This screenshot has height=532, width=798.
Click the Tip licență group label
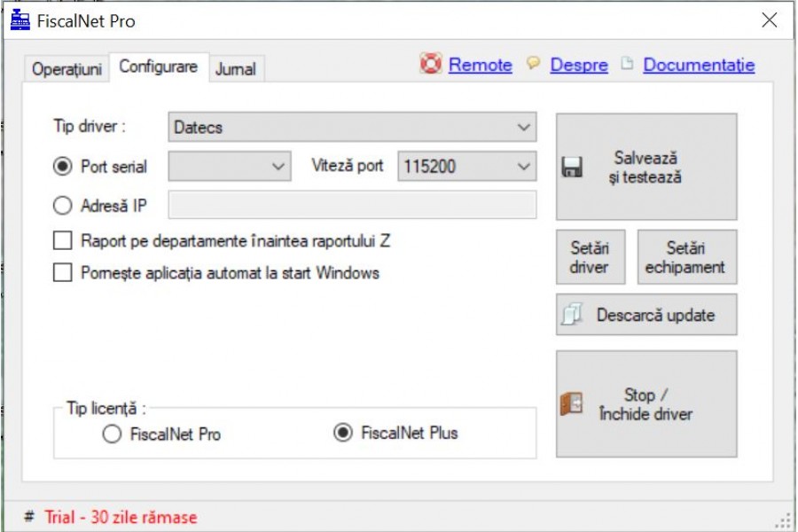pos(106,408)
